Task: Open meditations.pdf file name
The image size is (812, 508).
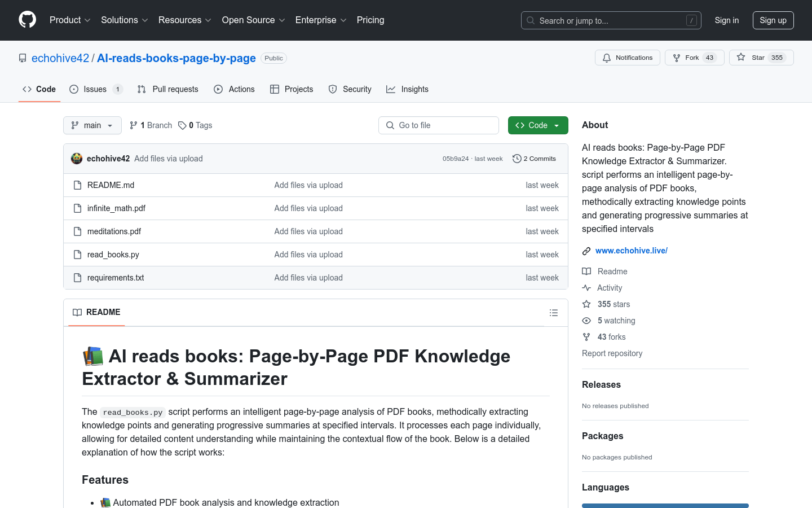Action: (114, 231)
